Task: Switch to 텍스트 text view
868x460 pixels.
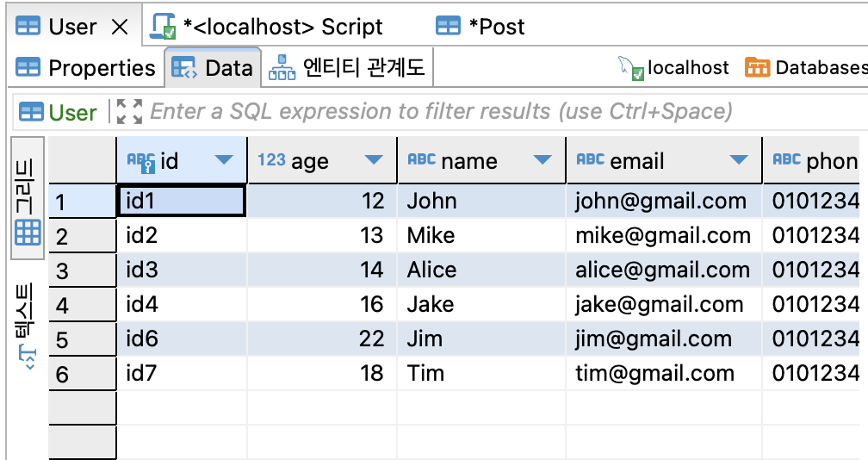Action: [28, 326]
